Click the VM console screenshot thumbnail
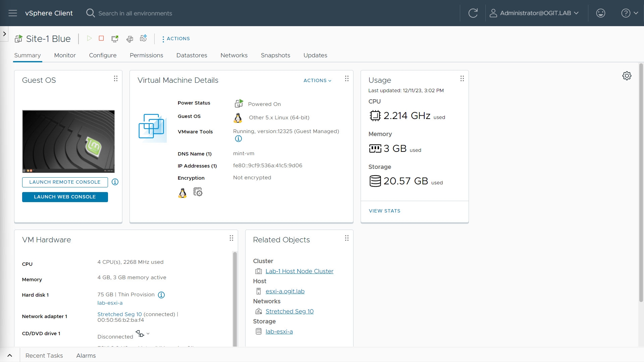This screenshot has width=644, height=362. click(x=68, y=141)
